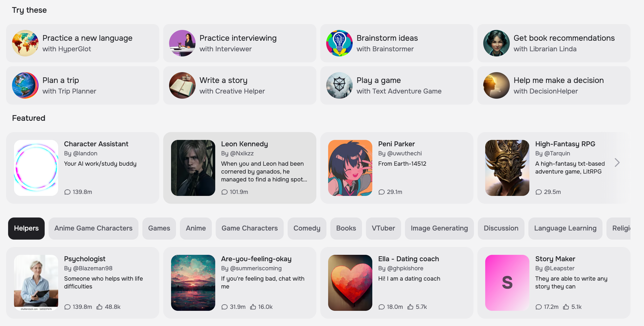Select the Image Generating tab
The height and width of the screenshot is (326, 644).
pyautogui.click(x=439, y=228)
